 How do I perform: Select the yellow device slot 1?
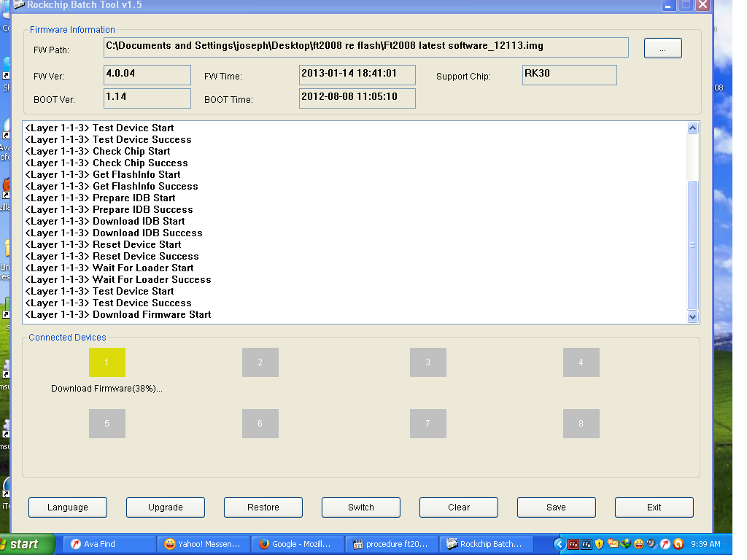(x=107, y=362)
